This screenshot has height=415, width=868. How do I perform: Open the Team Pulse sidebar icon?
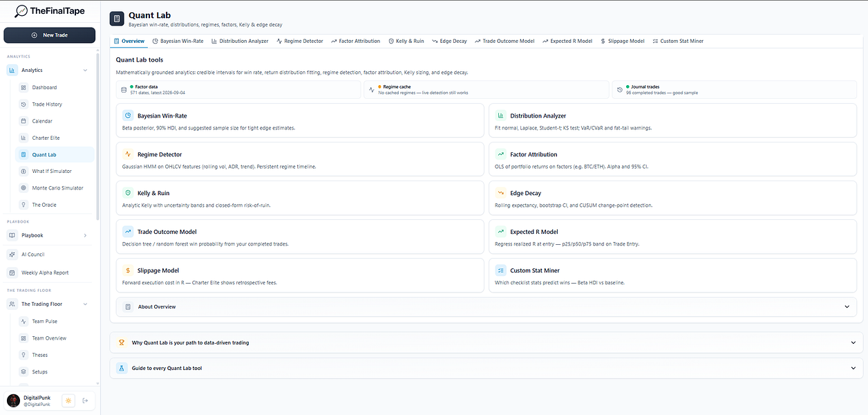(23, 322)
